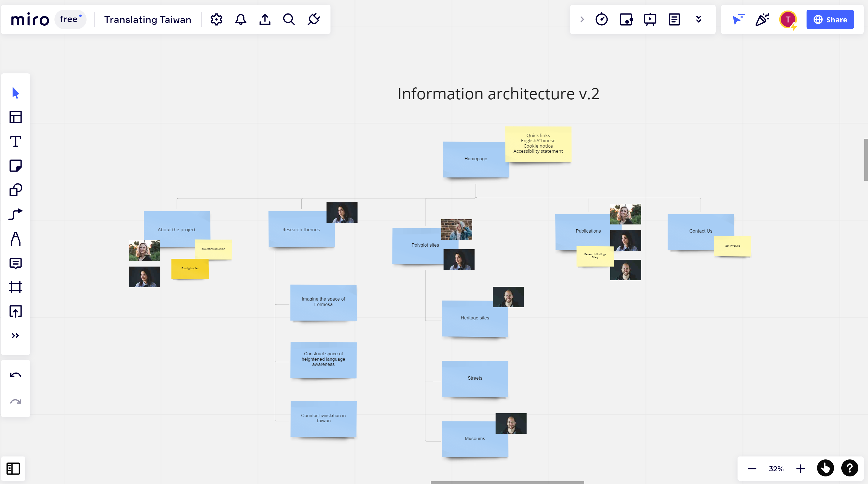
Task: Toggle the navigation mode hand button
Action: [825, 468]
